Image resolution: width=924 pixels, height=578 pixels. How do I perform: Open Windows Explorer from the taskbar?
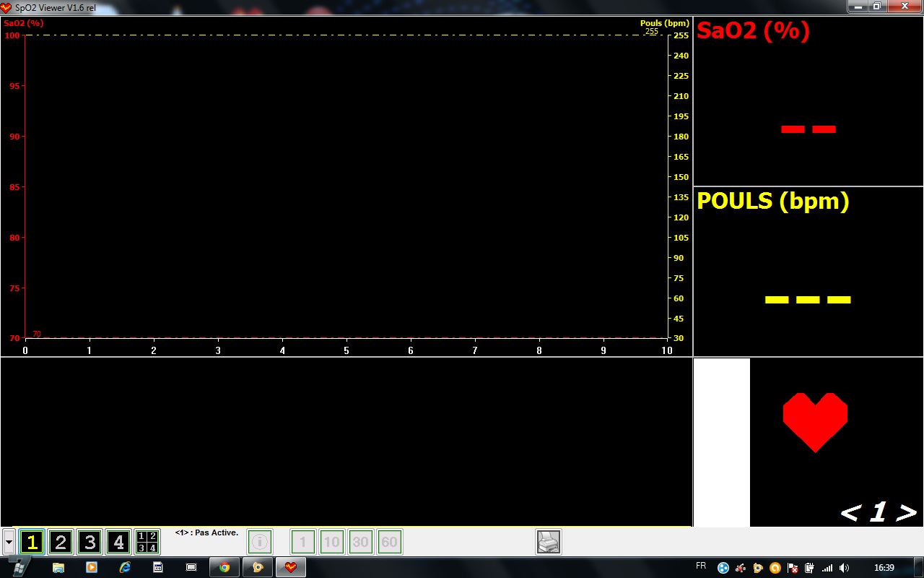(58, 567)
